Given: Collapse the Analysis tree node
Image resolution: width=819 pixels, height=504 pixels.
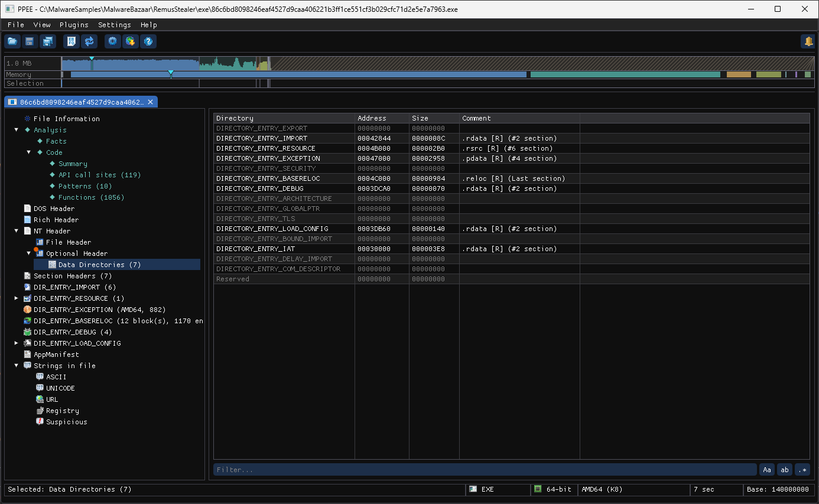Looking at the screenshot, I should coord(17,130).
